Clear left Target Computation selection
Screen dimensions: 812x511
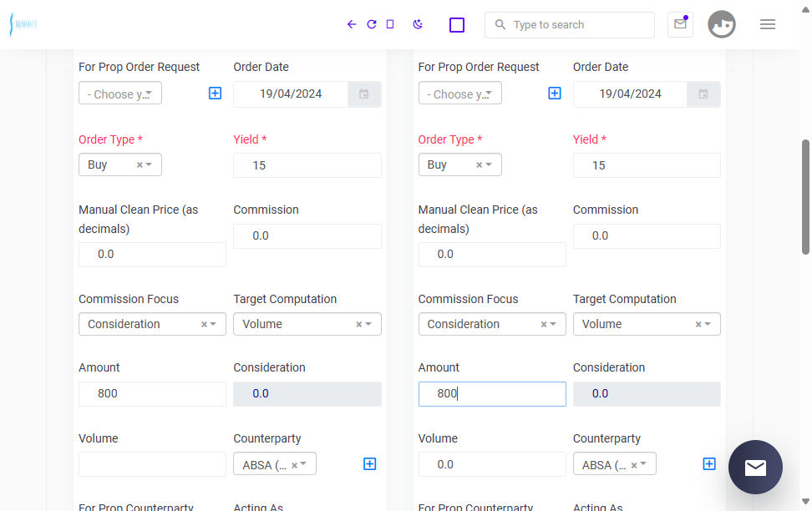(359, 325)
